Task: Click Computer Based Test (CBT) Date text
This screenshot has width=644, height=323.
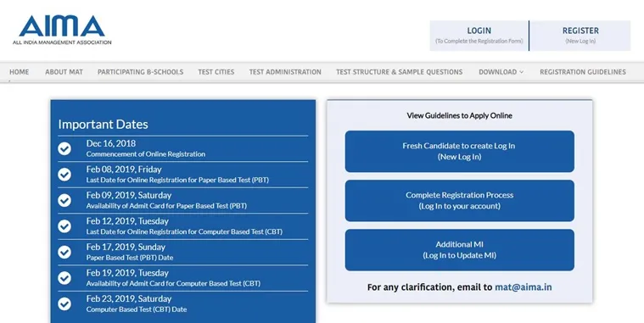Action: click(x=137, y=309)
